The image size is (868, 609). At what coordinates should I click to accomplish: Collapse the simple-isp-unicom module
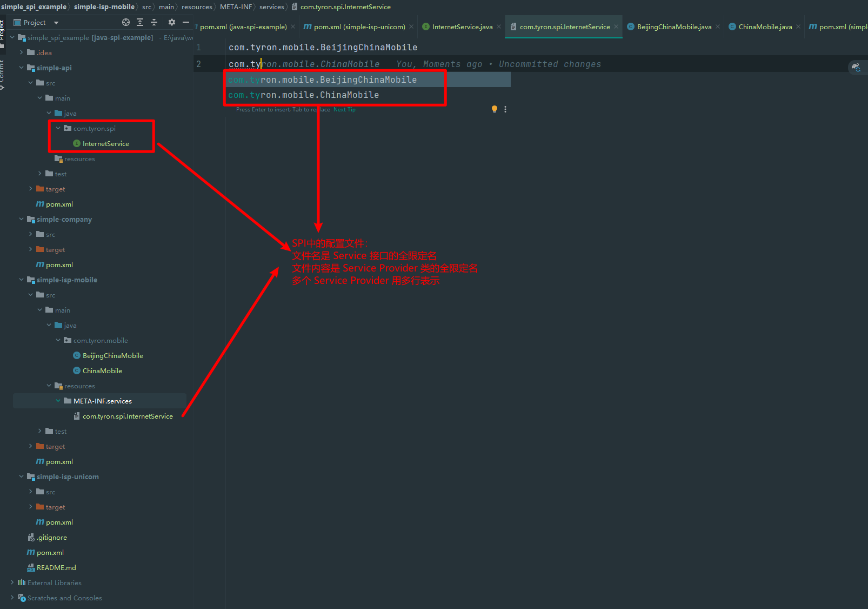tap(21, 476)
